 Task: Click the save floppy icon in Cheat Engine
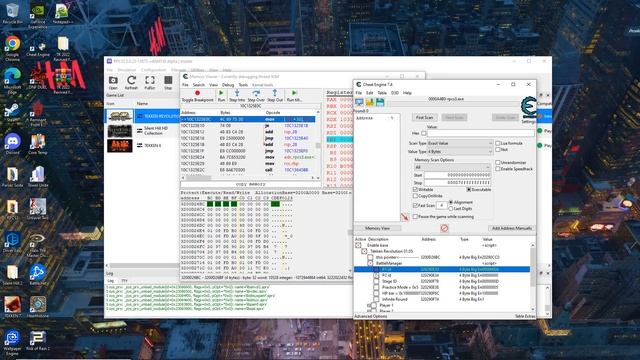coord(380,102)
